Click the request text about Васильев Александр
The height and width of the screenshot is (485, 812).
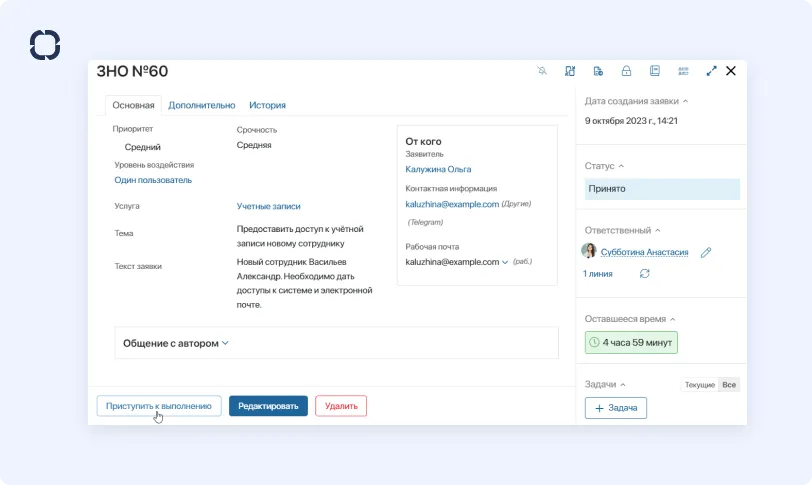304,283
